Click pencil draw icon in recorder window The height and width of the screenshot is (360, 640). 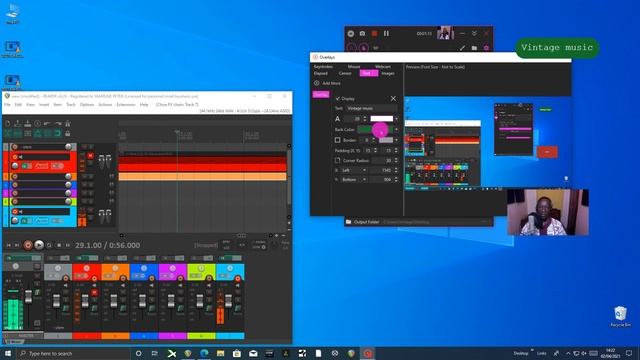pos(462,48)
